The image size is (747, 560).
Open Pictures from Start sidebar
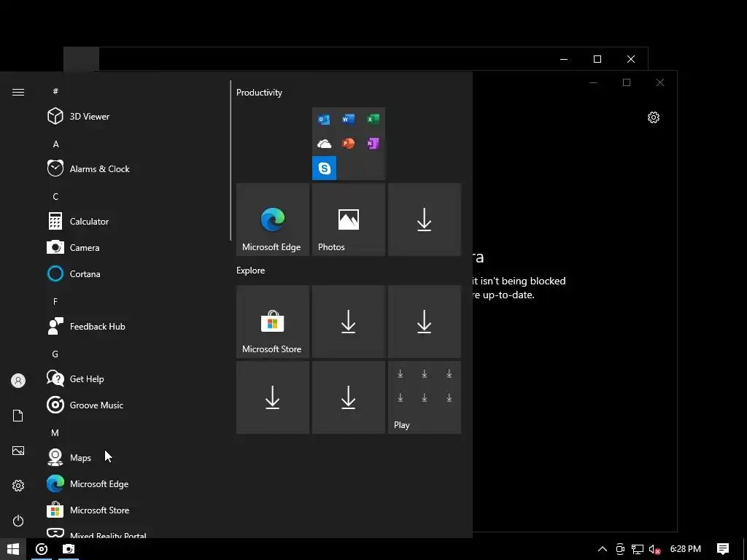coord(18,451)
